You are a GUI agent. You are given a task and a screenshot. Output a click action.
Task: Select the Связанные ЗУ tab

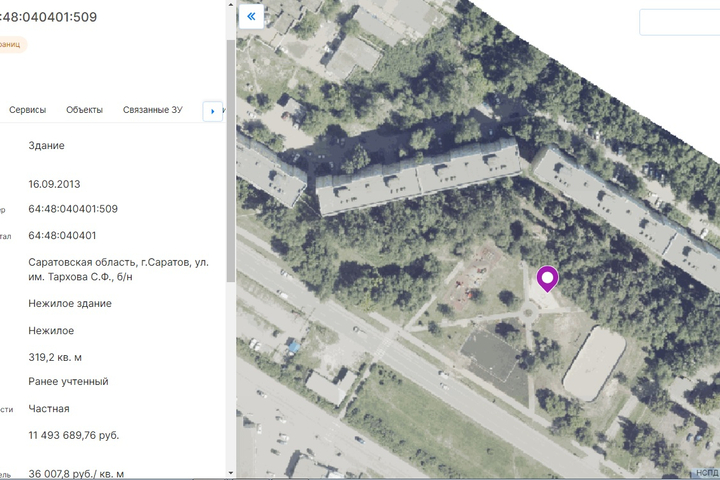tap(155, 110)
